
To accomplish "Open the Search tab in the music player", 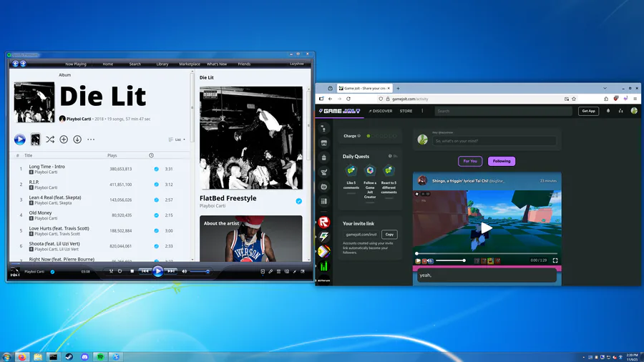I will (x=135, y=64).
